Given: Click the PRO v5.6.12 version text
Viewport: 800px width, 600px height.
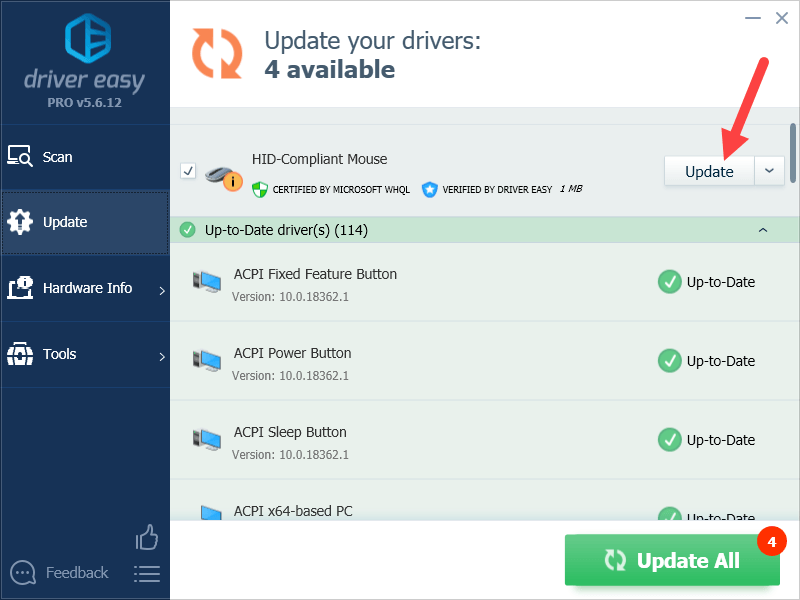Looking at the screenshot, I should pyautogui.click(x=85, y=103).
